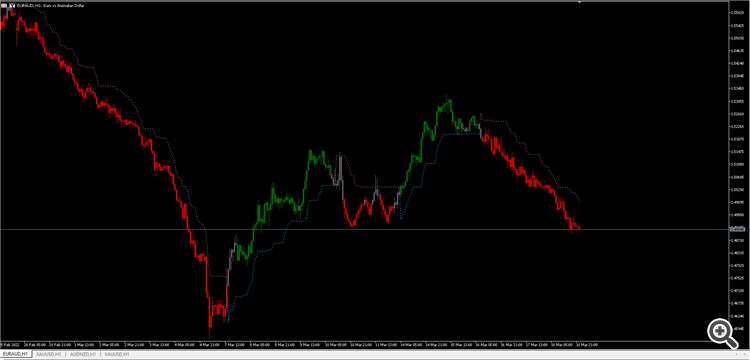This screenshot has width=750, height=360.
Task: Click the 7 Mar 13:00 time axis label
Action: [x=235, y=345]
